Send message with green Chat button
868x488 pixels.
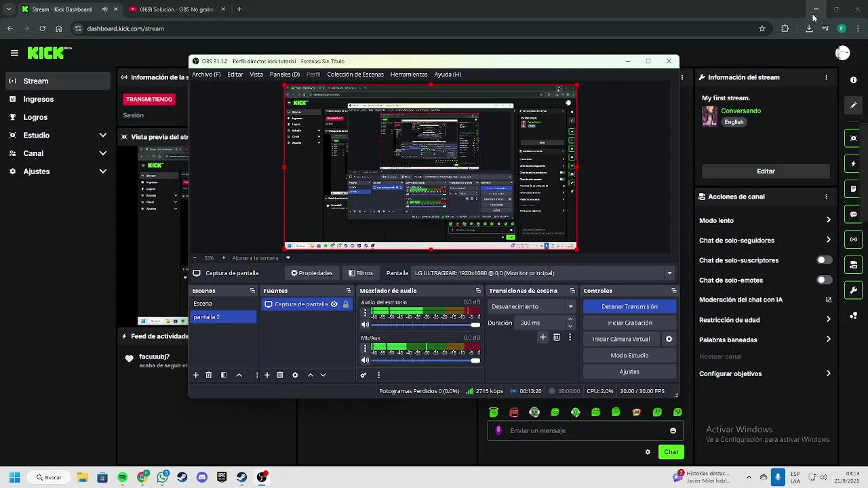click(x=671, y=452)
